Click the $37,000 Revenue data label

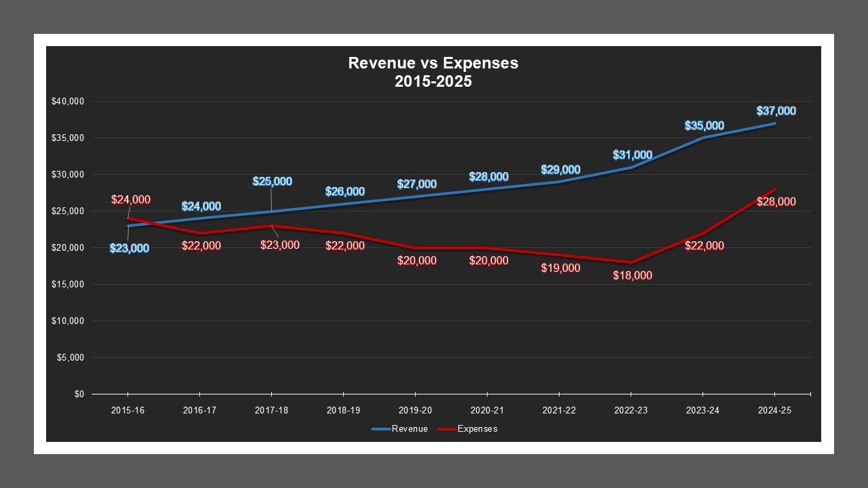775,110
